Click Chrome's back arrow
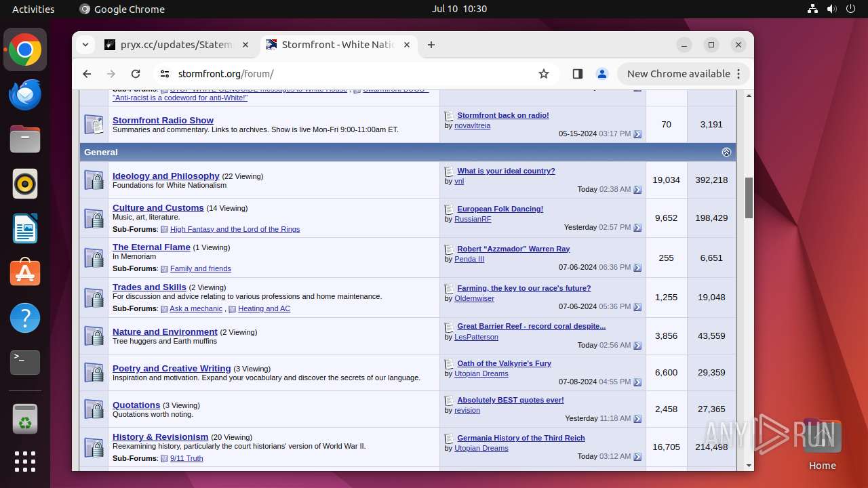The image size is (868, 488). tap(87, 74)
